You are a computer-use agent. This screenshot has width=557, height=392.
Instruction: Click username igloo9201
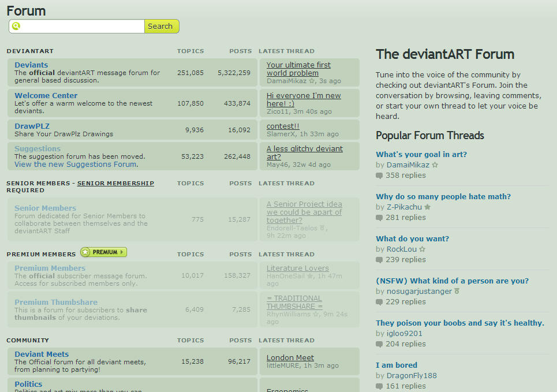click(x=404, y=333)
